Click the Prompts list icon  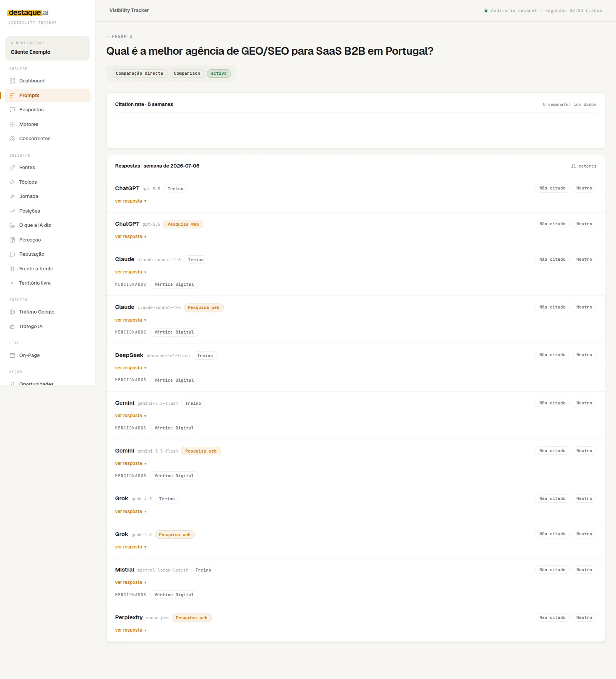[12, 96]
